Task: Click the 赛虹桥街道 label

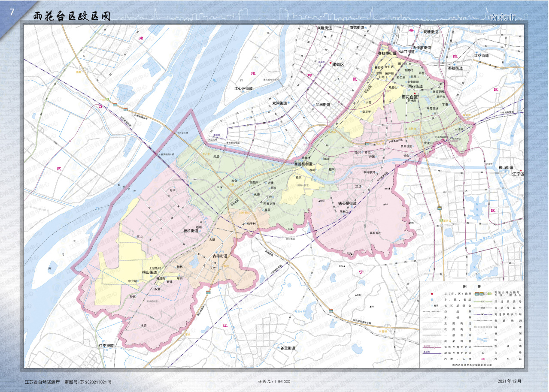Action: click(x=387, y=54)
